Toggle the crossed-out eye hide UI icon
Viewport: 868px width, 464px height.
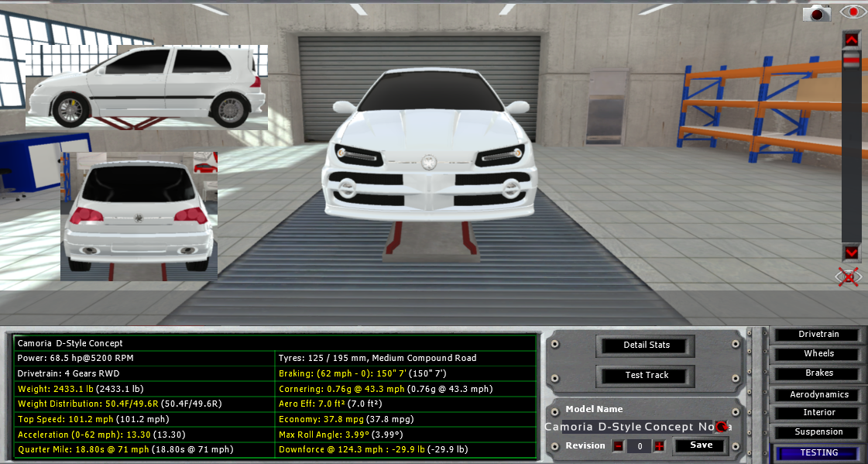point(849,277)
